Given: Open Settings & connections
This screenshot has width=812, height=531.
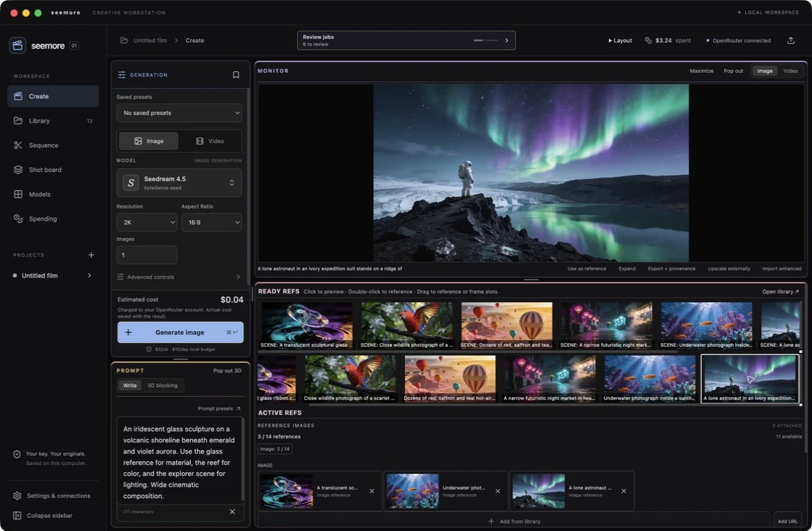Looking at the screenshot, I should [x=52, y=496].
